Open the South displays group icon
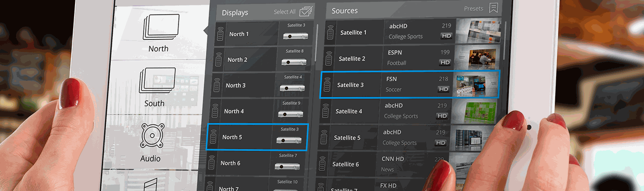This screenshot has height=191, width=644. tap(157, 81)
